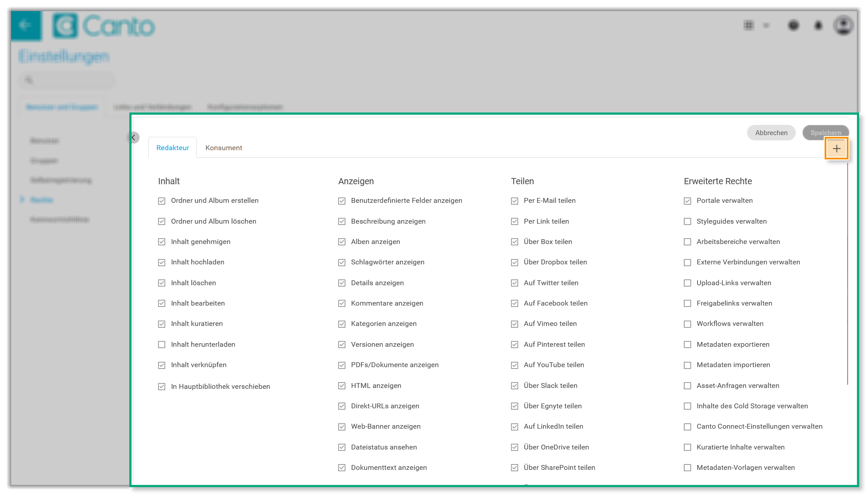Viewport: 868px width, 496px height.
Task: Uncheck Per E-Mail teilen
Action: pyautogui.click(x=515, y=201)
